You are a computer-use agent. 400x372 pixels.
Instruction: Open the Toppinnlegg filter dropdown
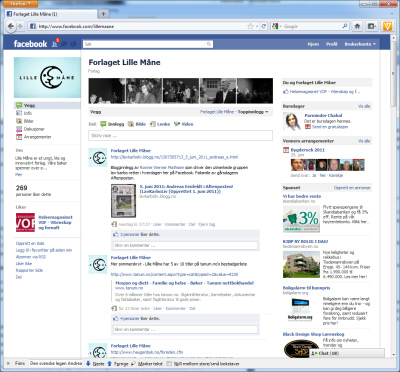point(253,112)
